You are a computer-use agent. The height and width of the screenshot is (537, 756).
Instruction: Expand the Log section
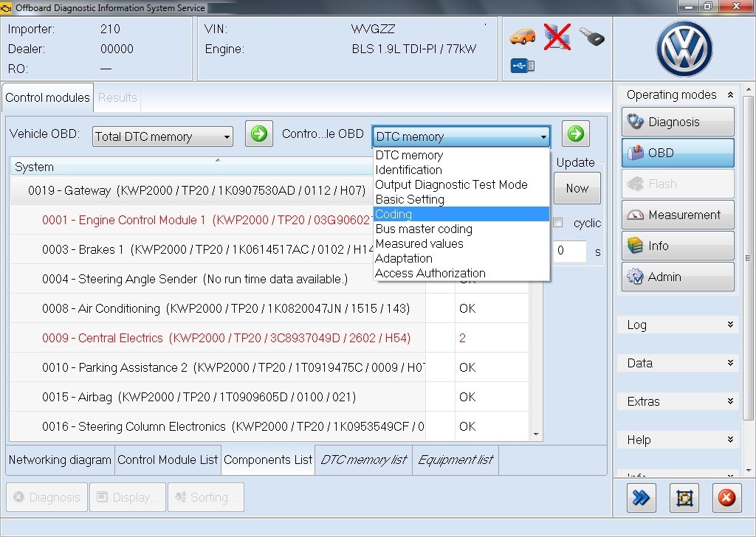point(678,325)
